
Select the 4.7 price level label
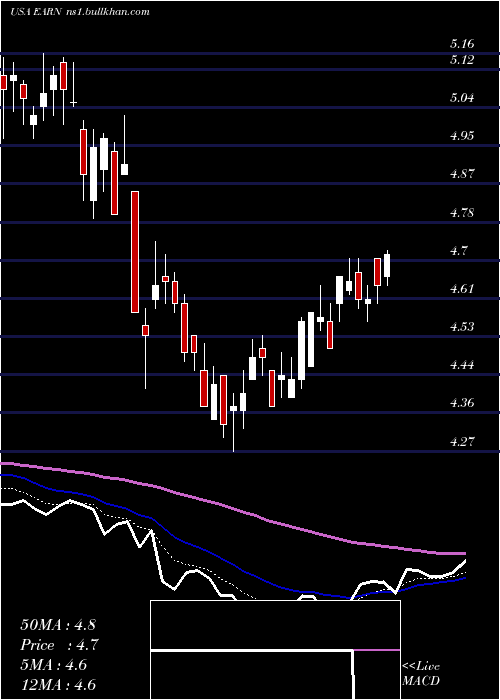tap(458, 250)
